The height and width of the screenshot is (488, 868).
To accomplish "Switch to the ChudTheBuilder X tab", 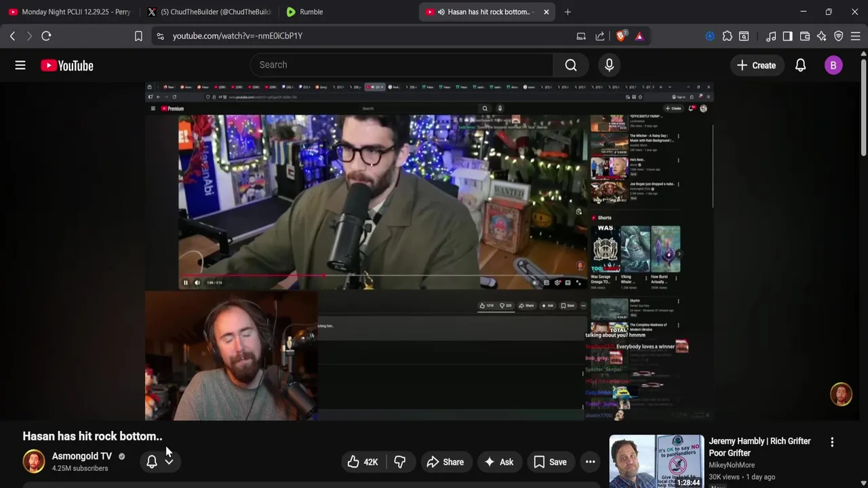I will pos(209,12).
